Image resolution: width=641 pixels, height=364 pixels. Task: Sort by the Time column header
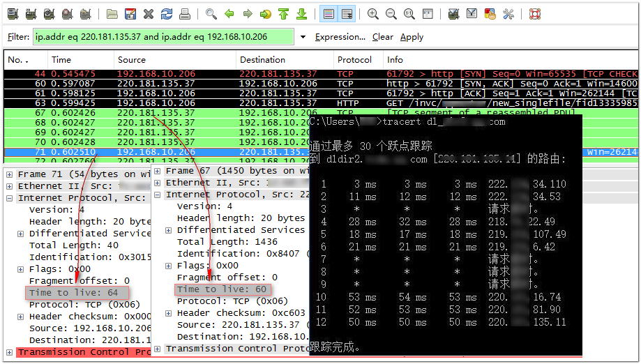tap(80, 60)
